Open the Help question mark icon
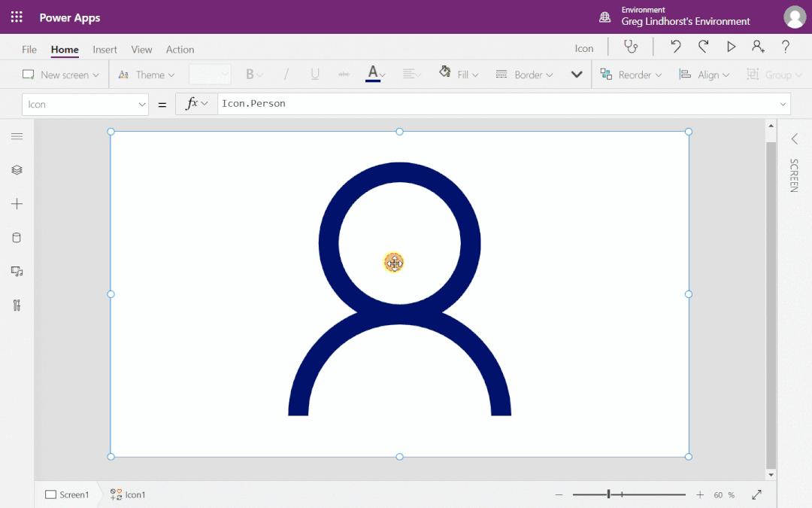 click(786, 47)
